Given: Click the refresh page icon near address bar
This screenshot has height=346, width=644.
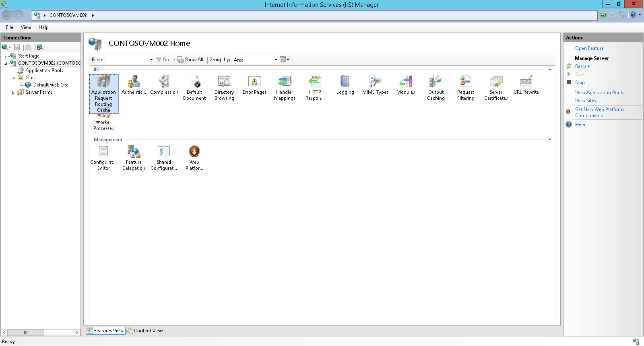Looking at the screenshot, I should (x=603, y=15).
